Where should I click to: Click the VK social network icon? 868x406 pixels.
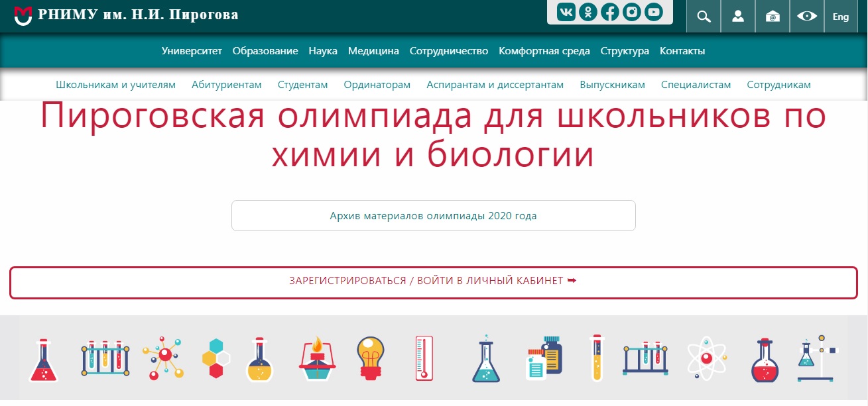pos(566,12)
